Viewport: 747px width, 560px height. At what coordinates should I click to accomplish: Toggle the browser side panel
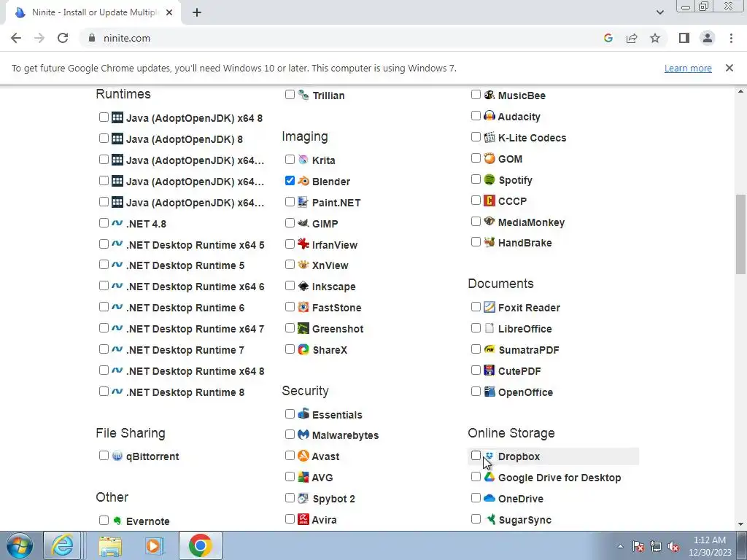[x=684, y=38]
